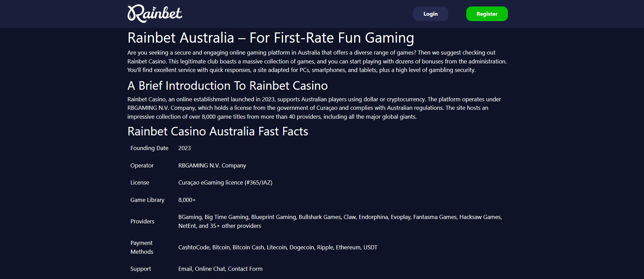Image resolution: width=644 pixels, height=279 pixels.
Task: Click the 'Game Library' row label
Action: pyautogui.click(x=147, y=200)
